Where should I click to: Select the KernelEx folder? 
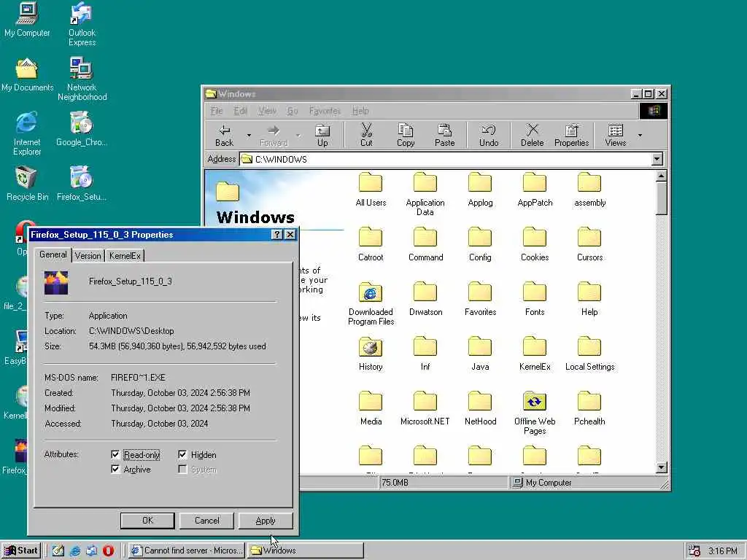pos(535,354)
